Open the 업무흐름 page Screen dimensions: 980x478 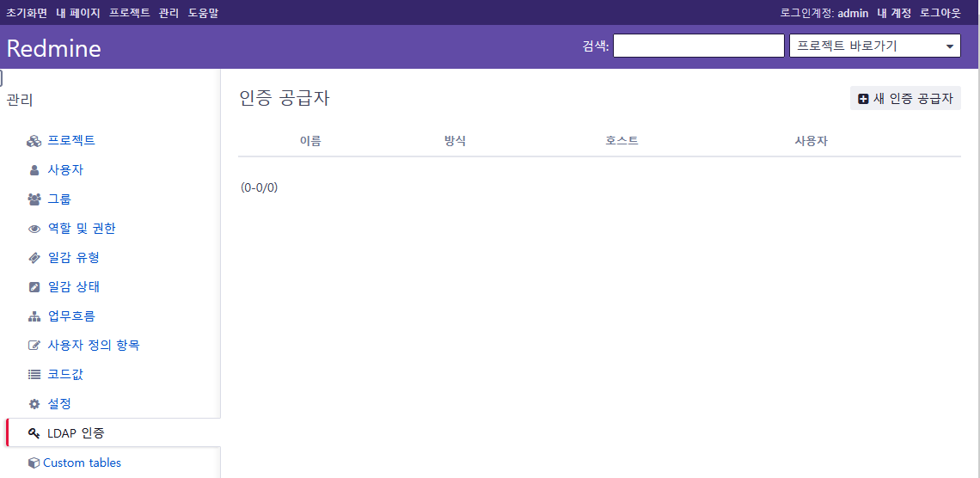(71, 316)
